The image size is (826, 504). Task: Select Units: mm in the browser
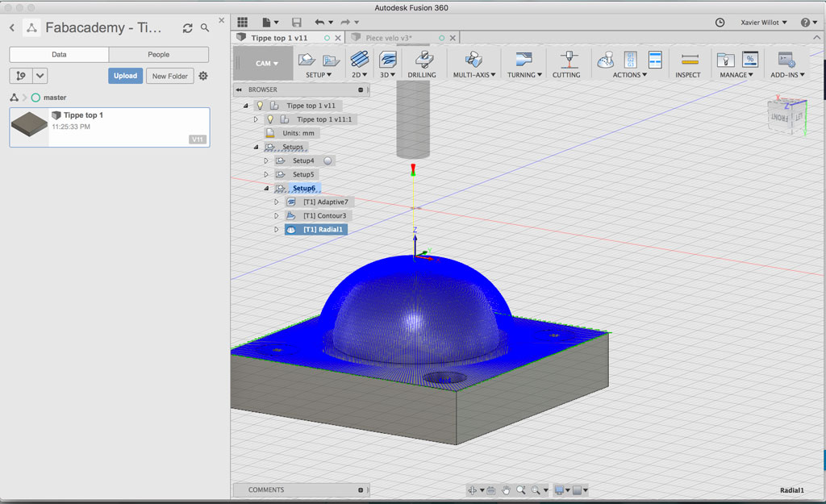tap(298, 133)
